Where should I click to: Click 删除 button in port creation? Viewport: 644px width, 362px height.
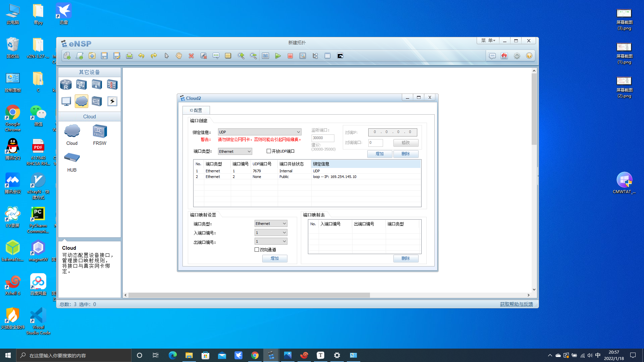pyautogui.click(x=406, y=154)
